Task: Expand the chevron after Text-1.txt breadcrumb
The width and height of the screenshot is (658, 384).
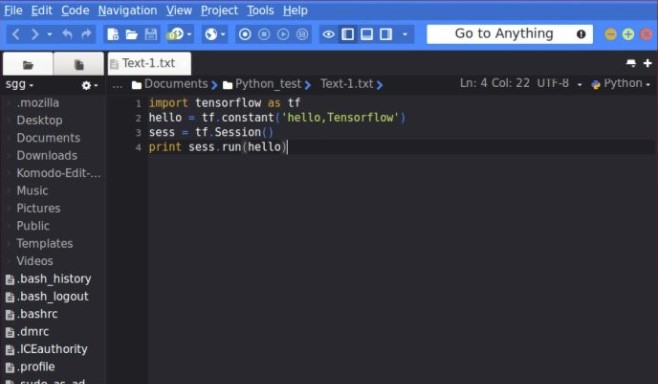Action: pyautogui.click(x=380, y=85)
